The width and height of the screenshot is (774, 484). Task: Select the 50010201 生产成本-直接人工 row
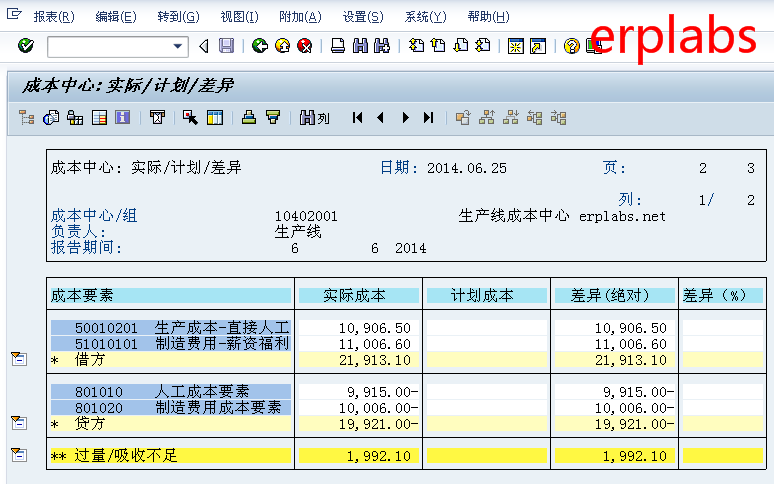pos(171,328)
